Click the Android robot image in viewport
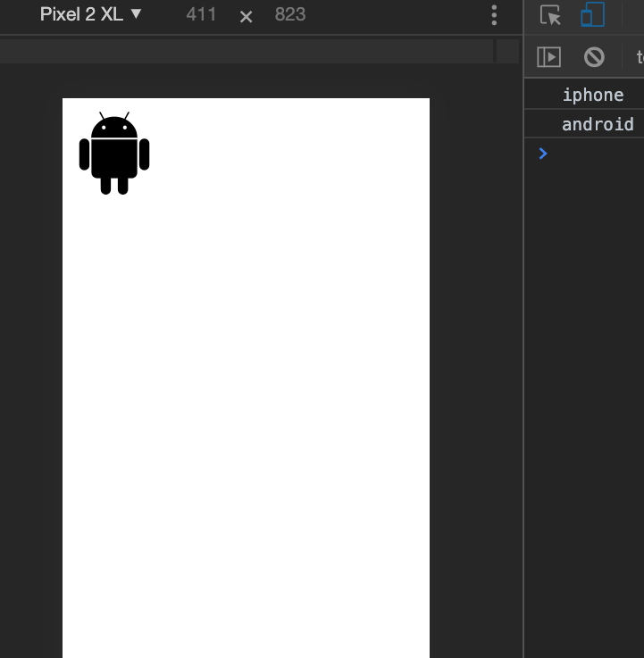This screenshot has height=658, width=644. (114, 154)
